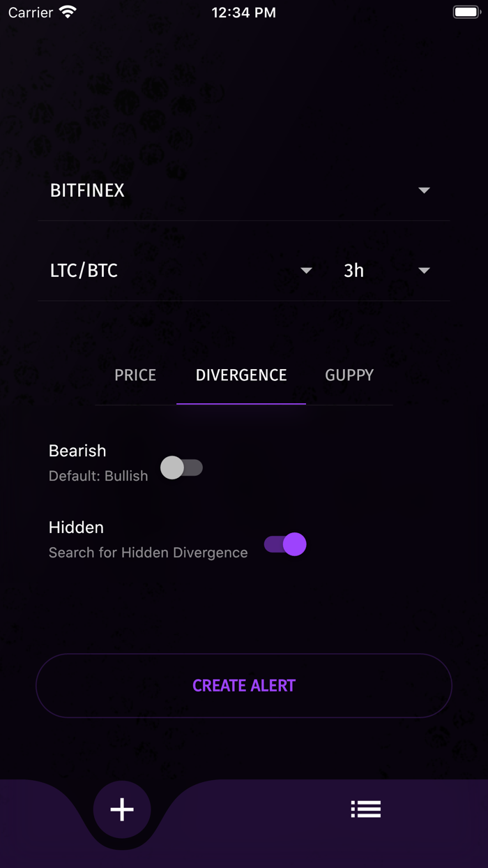
Task: Toggle the Bearish divergence switch on
Action: coord(182,468)
